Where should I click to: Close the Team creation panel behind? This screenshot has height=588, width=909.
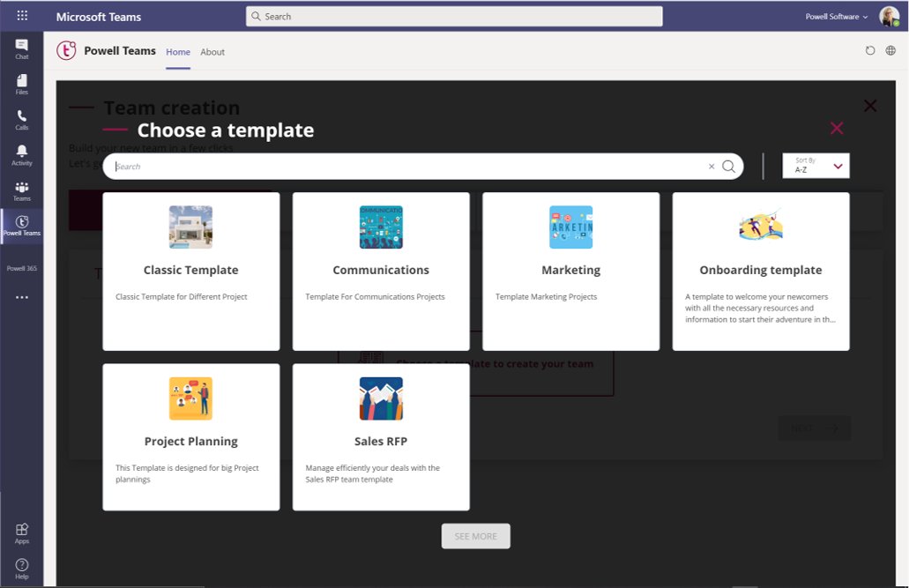(x=870, y=106)
